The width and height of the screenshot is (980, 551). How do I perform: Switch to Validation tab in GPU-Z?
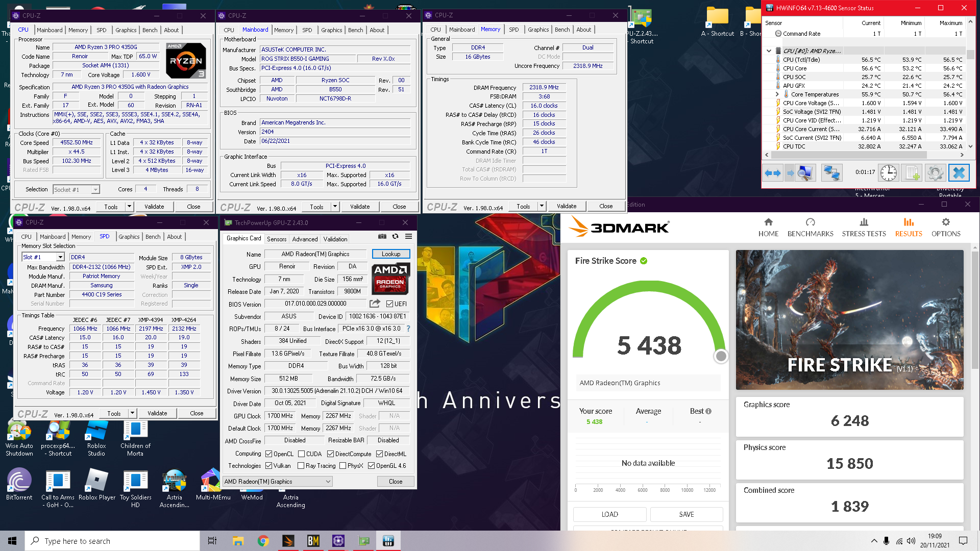(335, 239)
